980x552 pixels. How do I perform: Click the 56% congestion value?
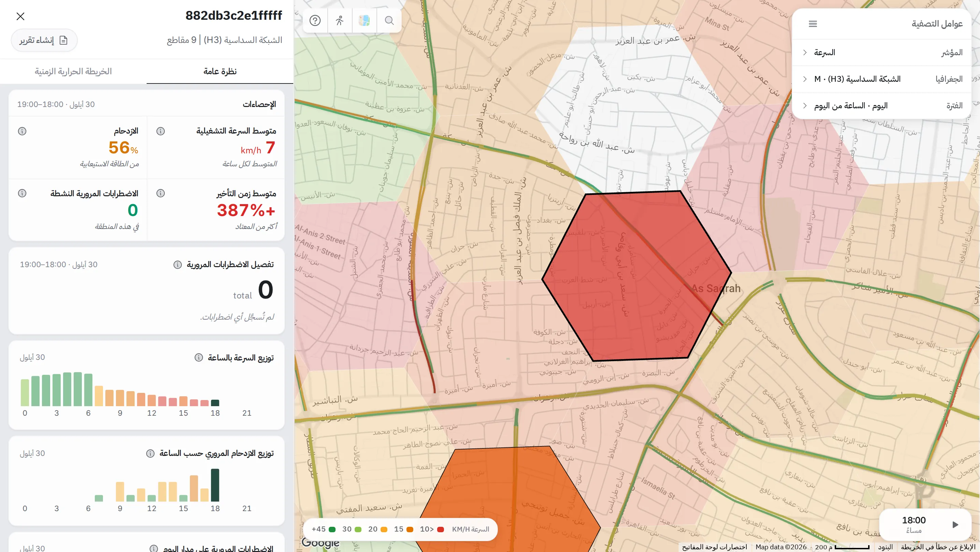[x=123, y=148]
